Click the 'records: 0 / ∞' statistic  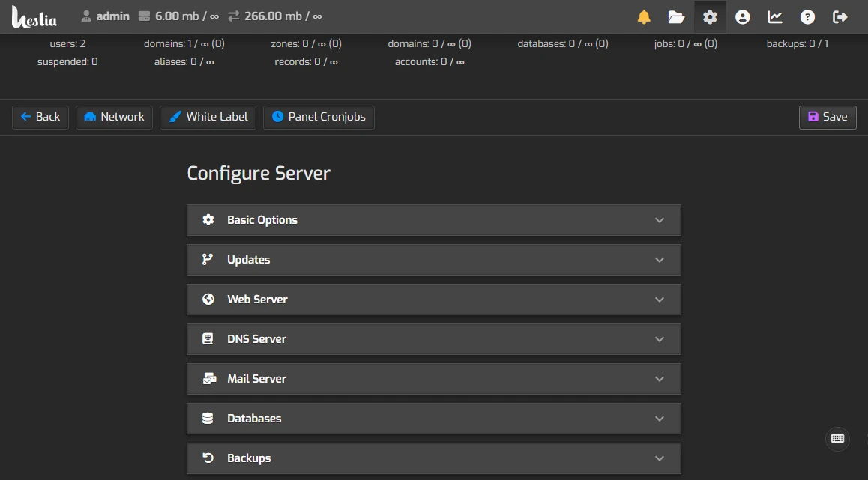click(x=306, y=62)
